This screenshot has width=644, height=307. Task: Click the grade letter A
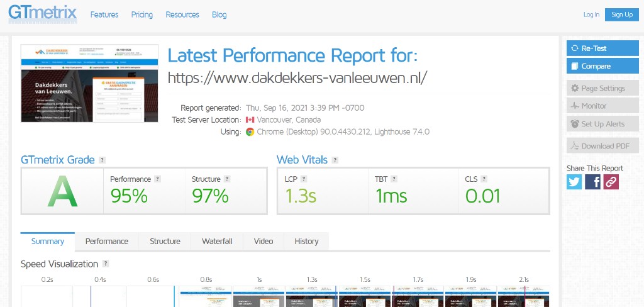tap(62, 192)
